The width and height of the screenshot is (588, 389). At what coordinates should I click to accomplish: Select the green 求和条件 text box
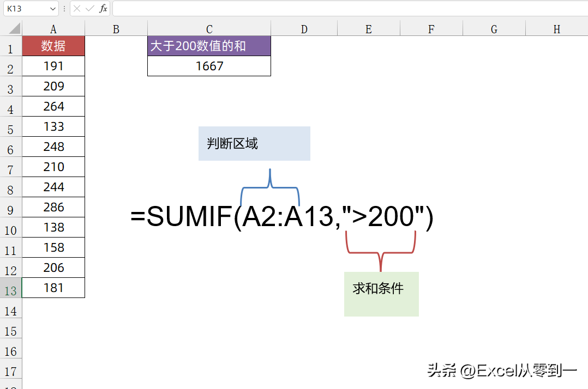[x=381, y=294]
